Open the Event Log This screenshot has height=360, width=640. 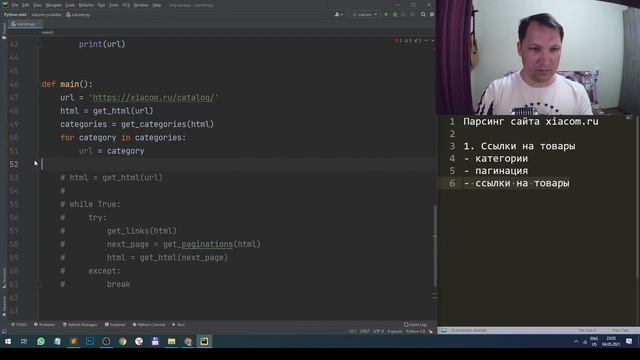click(x=415, y=324)
